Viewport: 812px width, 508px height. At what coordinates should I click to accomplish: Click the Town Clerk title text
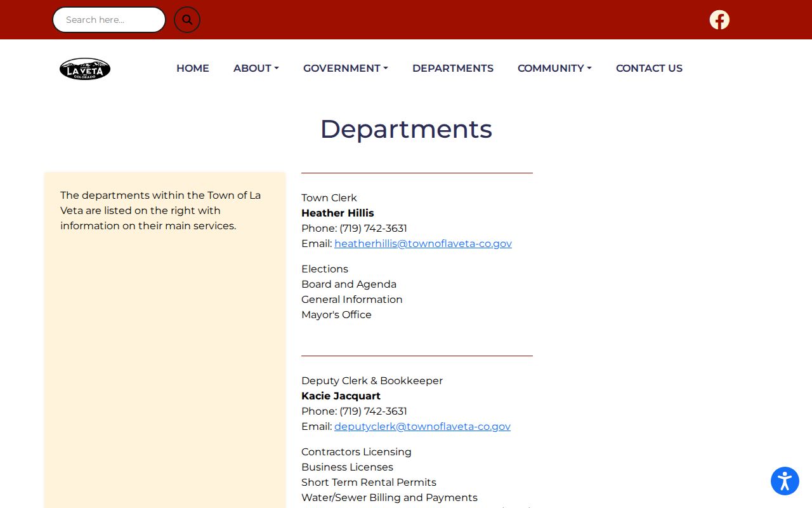click(329, 197)
